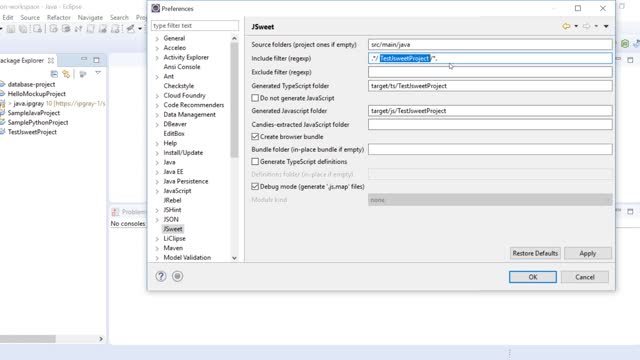Image resolution: width=640 pixels, height=360 pixels.
Task: Expand the Ant preferences node
Action: tap(157, 77)
